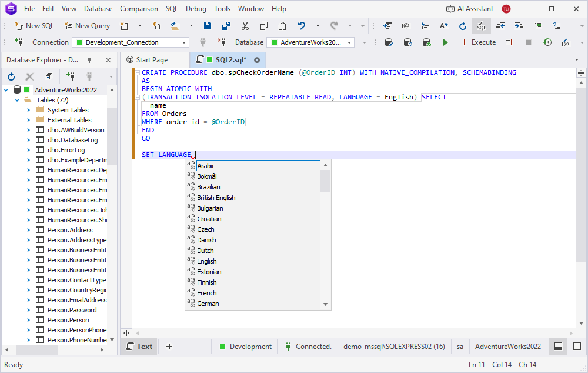Toggle the window layout icon in the status bar
The width and height of the screenshot is (588, 373).
pos(557,347)
